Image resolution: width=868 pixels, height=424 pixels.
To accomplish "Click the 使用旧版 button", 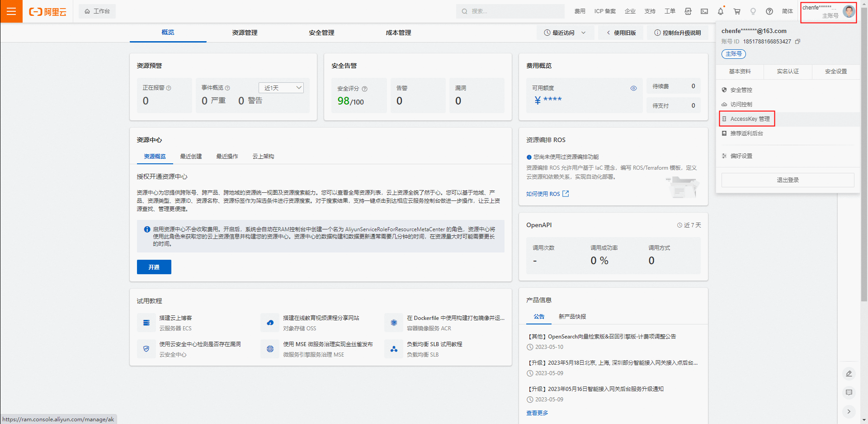I will (x=621, y=33).
